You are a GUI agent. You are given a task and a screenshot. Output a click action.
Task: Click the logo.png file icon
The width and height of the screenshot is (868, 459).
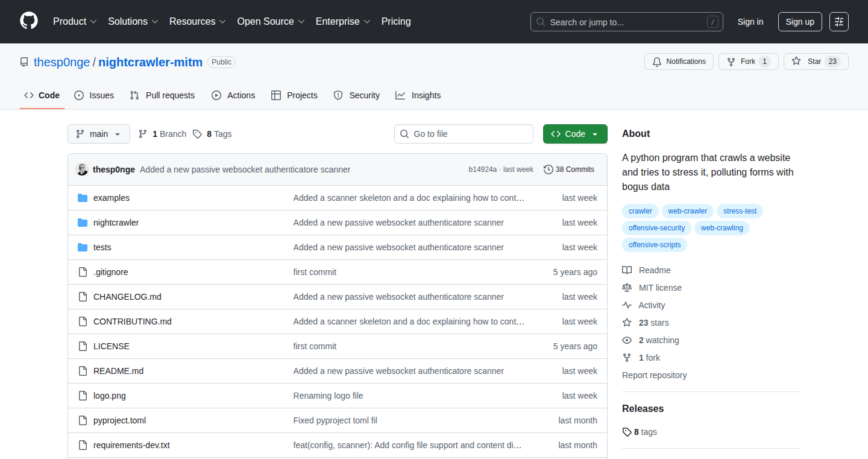(83, 396)
